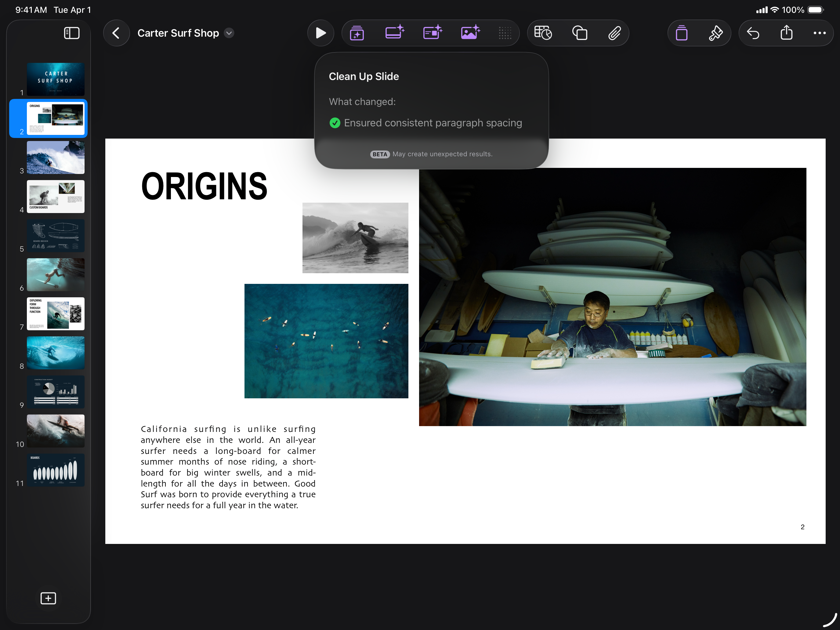The width and height of the screenshot is (840, 630).
Task: Expand the Carter Surf Shop title menu
Action: 229,33
